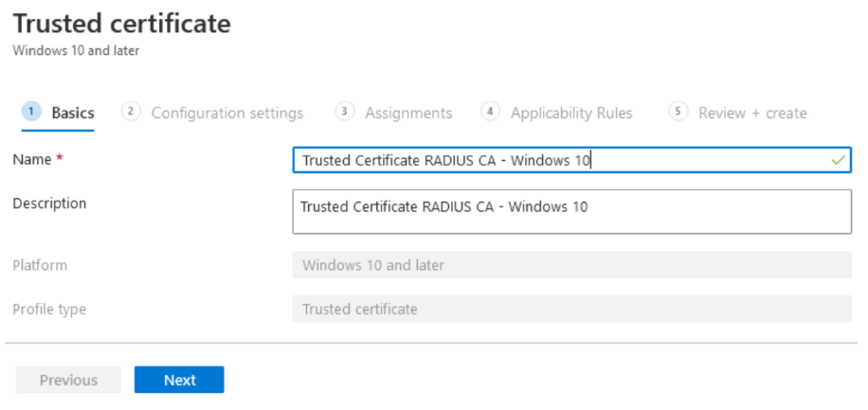Viewport: 868px width, 410px height.
Task: Switch to the Basics tab label
Action: click(73, 113)
